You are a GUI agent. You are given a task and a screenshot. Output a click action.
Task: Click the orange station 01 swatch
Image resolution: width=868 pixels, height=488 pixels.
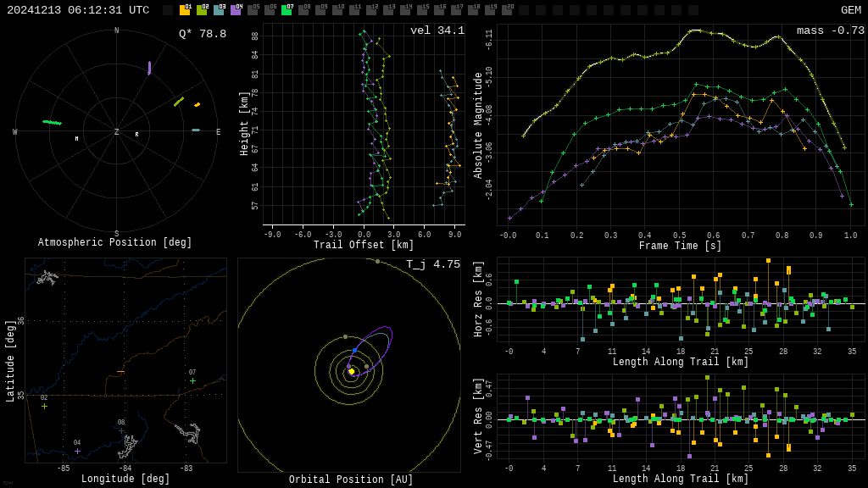coord(185,10)
